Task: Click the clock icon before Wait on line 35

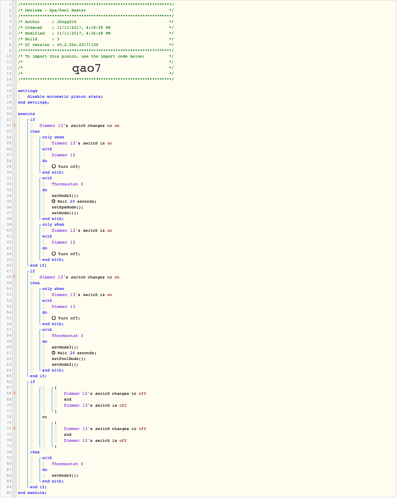Action: pos(53,201)
